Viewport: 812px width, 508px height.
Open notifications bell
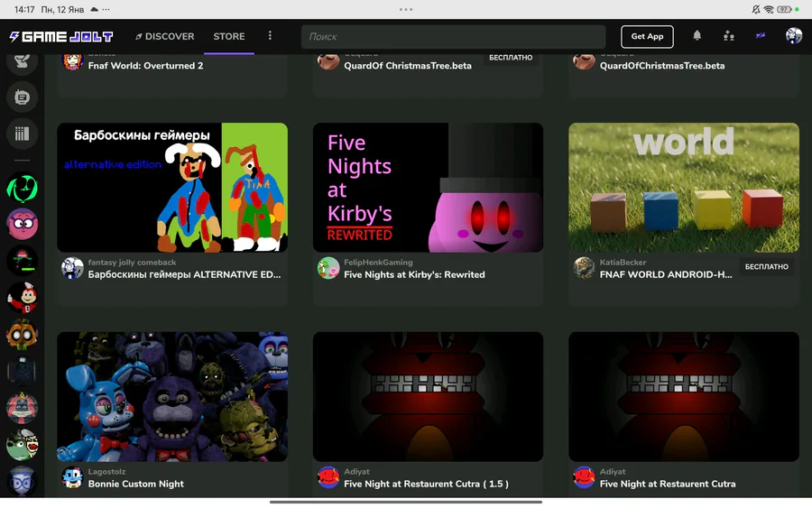click(697, 36)
